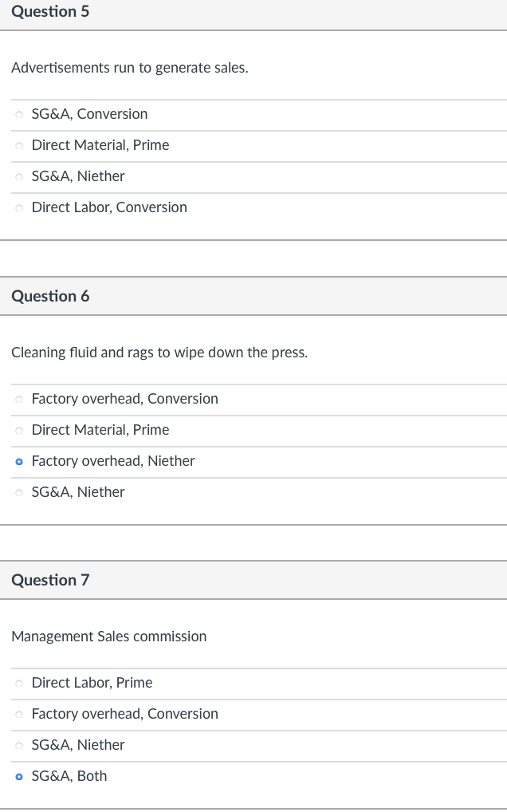Choose 'Direct Material, Prime' under Question 5
This screenshot has height=812, width=507.
[x=19, y=145]
